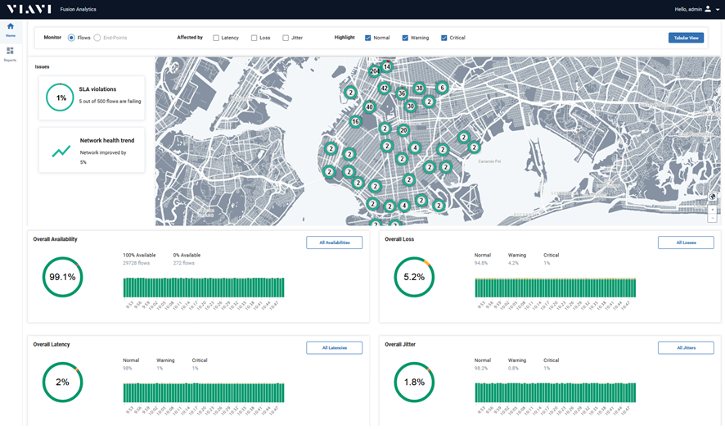The image size is (725, 429).
Task: Select the End-Points radio button
Action: [x=97, y=38]
